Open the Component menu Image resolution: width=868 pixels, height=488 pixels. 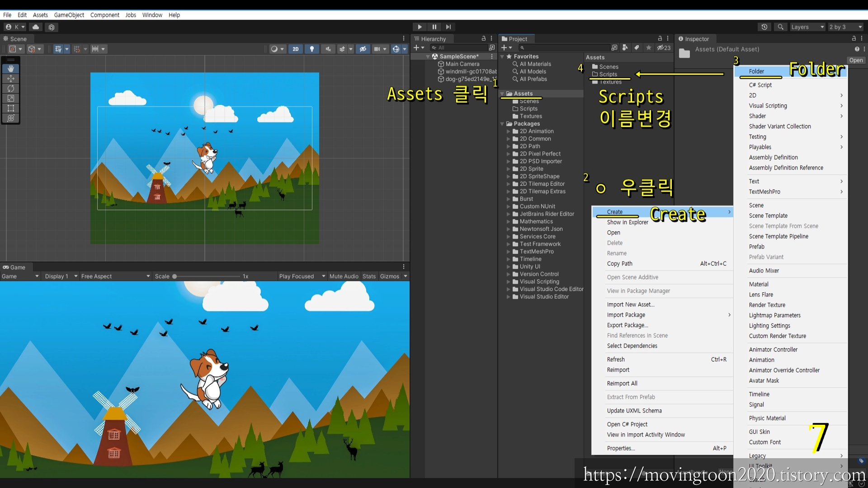(x=105, y=15)
